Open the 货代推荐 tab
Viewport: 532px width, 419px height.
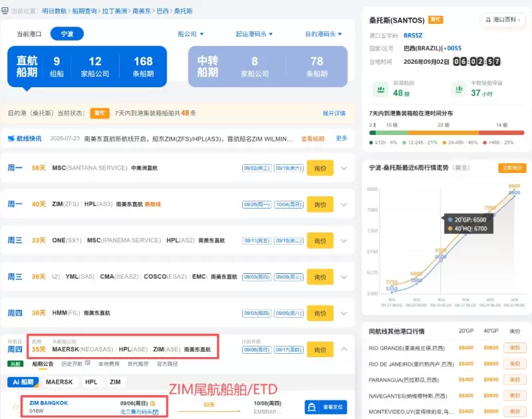pyautogui.click(x=138, y=364)
